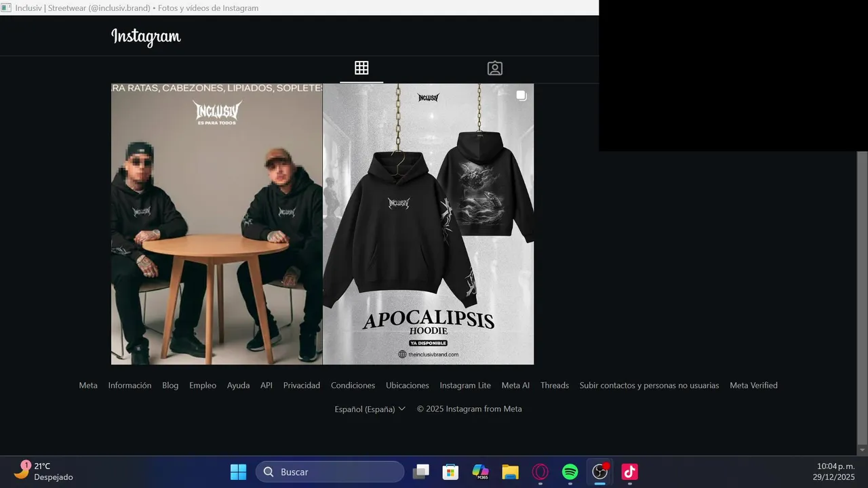Viewport: 868px width, 488px height.
Task: Open Spotify from the taskbar
Action: coord(570,472)
